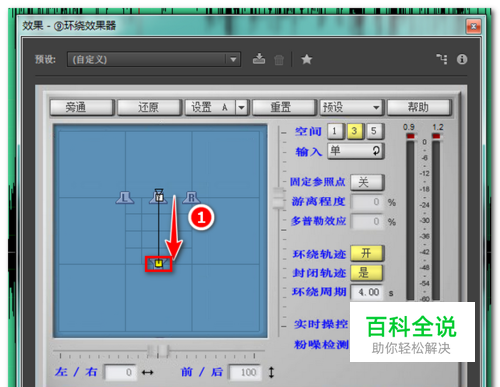Click the delete preset trash icon

[279, 60]
